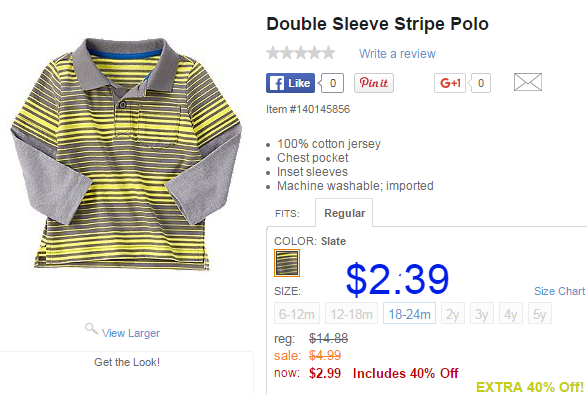This screenshot has width=587, height=395.
Task: Click the Google +1 button
Action: click(450, 83)
